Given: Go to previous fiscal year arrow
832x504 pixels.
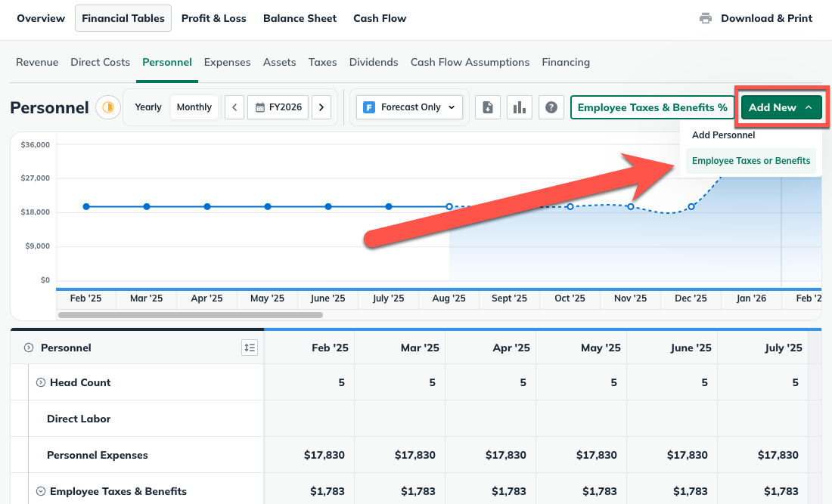Looking at the screenshot, I should (234, 107).
